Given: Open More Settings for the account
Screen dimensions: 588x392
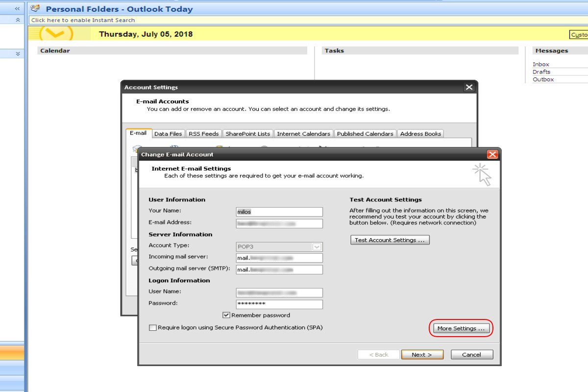Looking at the screenshot, I should click(461, 328).
